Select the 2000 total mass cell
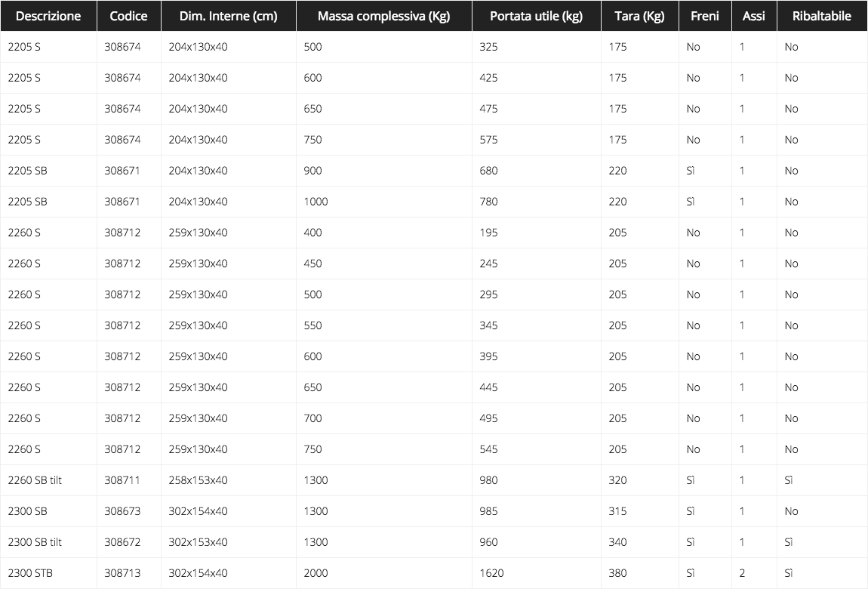 (315, 573)
